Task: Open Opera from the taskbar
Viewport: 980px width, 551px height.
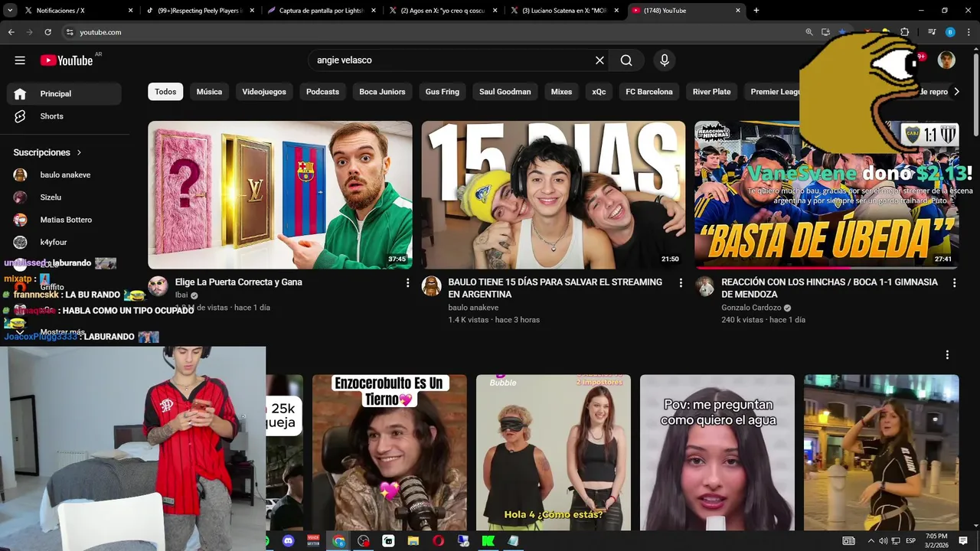Action: 438,541
